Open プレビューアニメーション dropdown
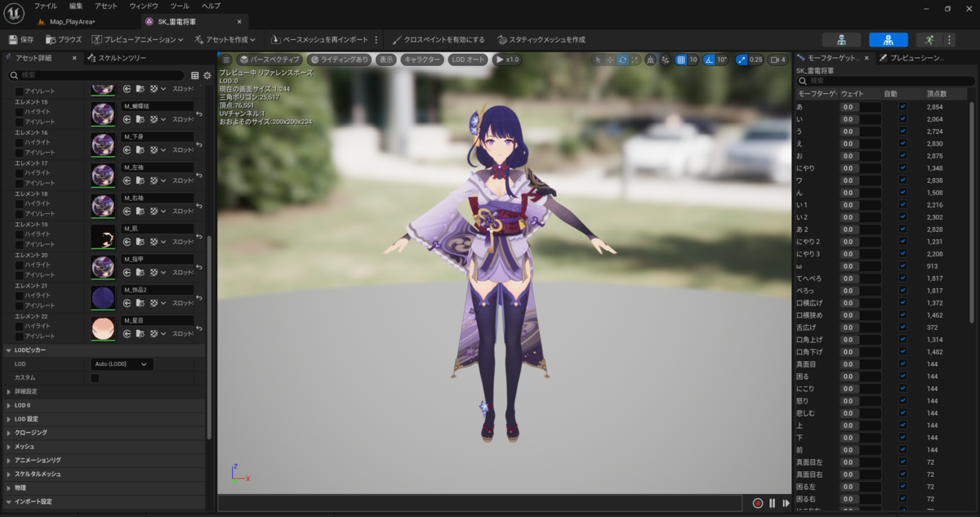980x517 pixels. [x=139, y=39]
